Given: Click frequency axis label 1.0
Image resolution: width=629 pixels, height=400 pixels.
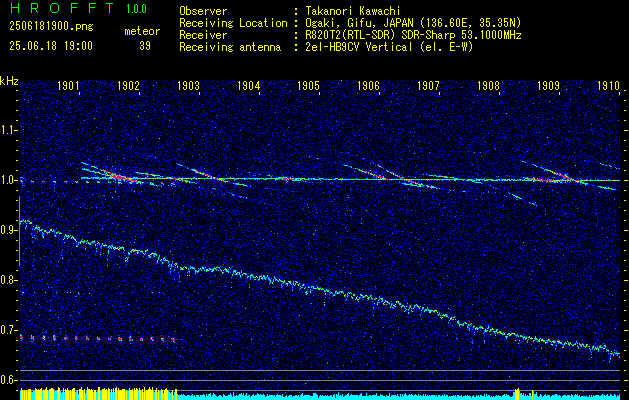Looking at the screenshot, I should click(x=8, y=180).
